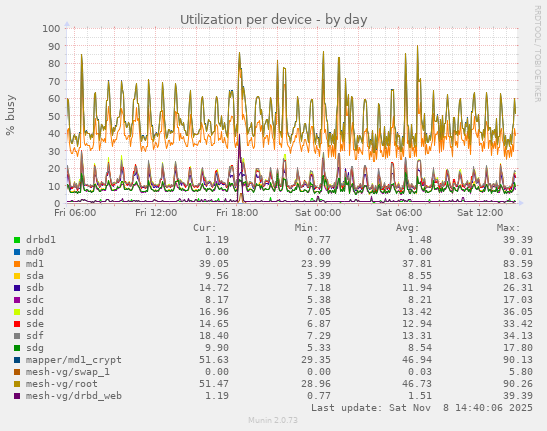Click the 'Fri 12:00' x-axis label
Image resolution: width=547 pixels, height=431 pixels.
156,213
